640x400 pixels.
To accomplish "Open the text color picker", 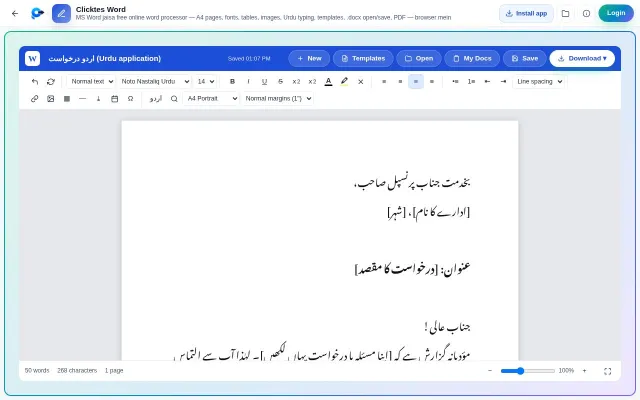I will tap(328, 82).
